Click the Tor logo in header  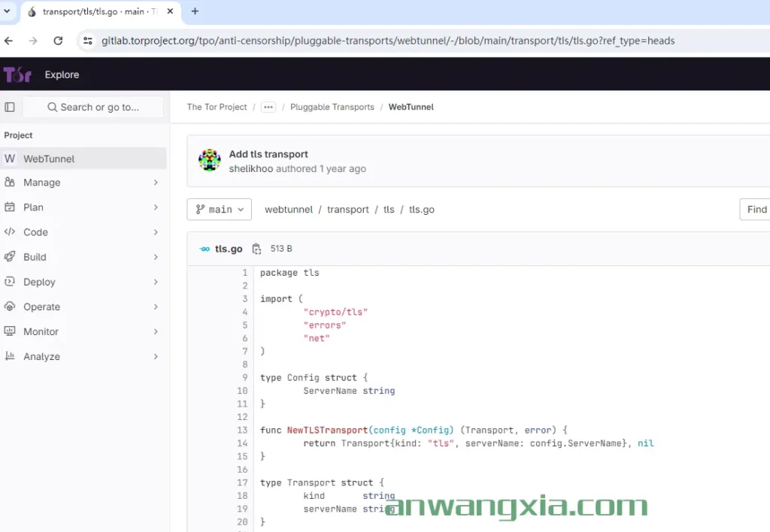[17, 74]
